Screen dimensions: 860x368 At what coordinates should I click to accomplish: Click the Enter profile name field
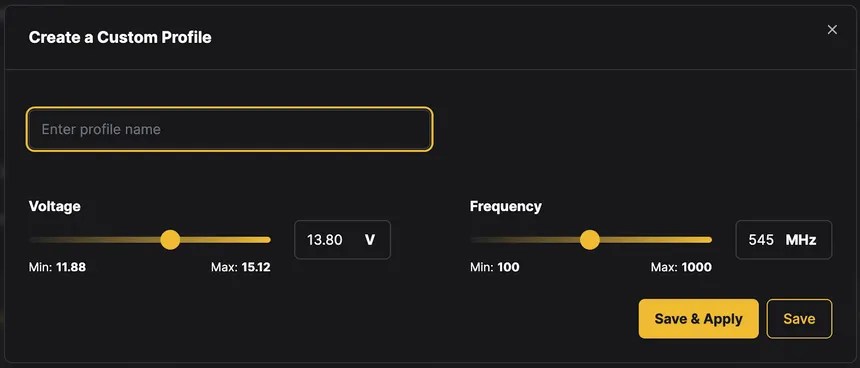click(x=229, y=129)
